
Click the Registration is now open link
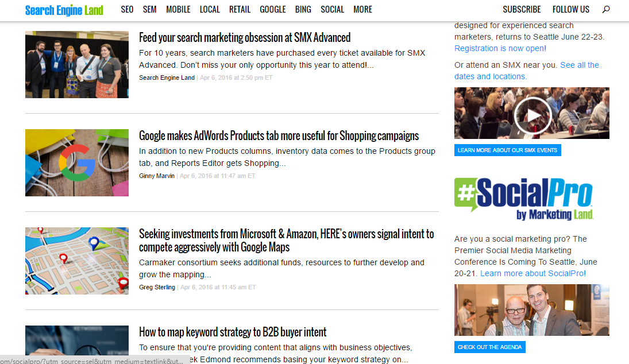click(499, 48)
